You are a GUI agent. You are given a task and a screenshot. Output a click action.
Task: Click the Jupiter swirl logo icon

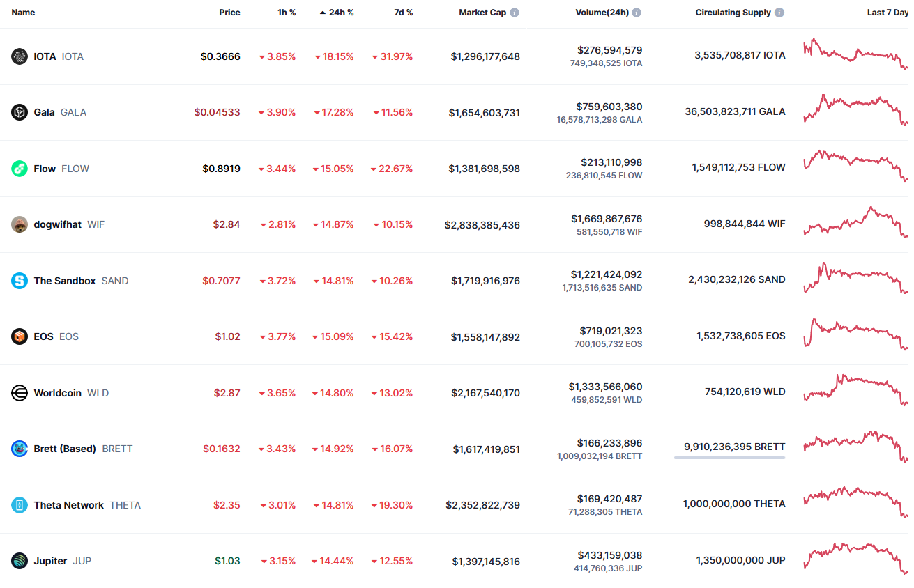tap(20, 561)
